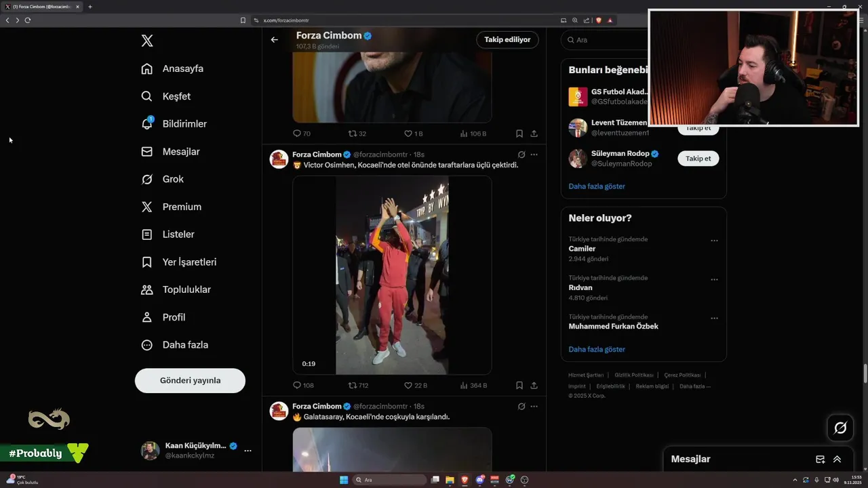Click Daha fazla göster under trends

click(x=597, y=349)
